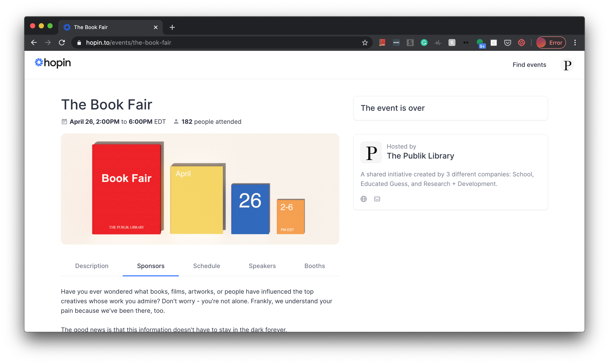Open the Pocket extension icon
Image resolution: width=609 pixels, height=364 pixels.
[507, 43]
